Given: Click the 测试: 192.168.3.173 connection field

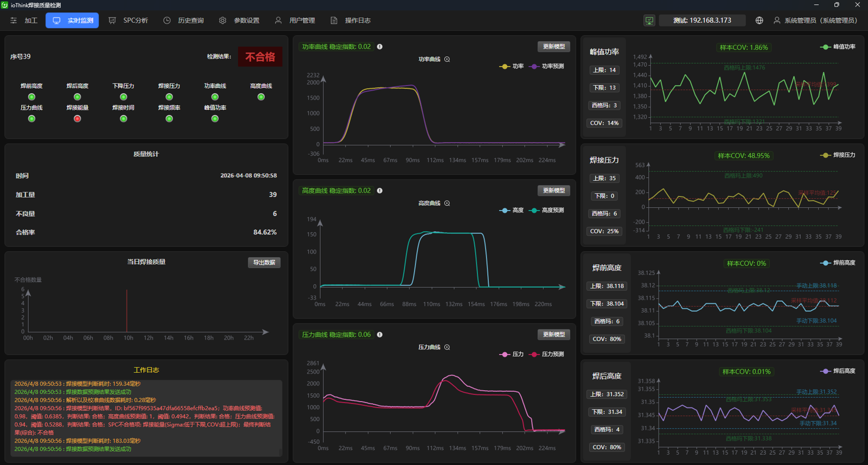Looking at the screenshot, I should coord(702,21).
